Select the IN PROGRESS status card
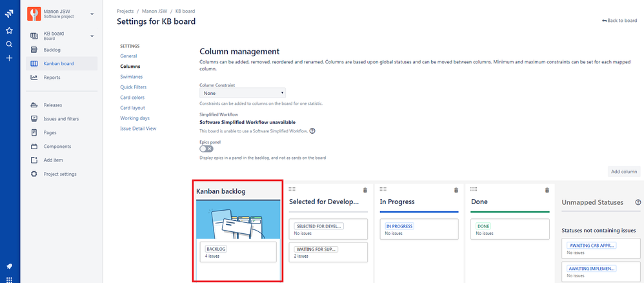Screen dimensions: 644x283 pos(419,229)
